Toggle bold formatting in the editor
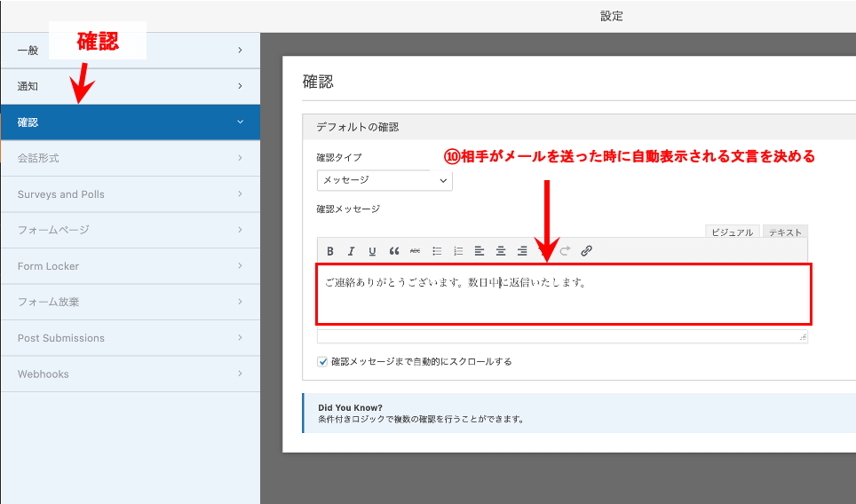 point(330,251)
